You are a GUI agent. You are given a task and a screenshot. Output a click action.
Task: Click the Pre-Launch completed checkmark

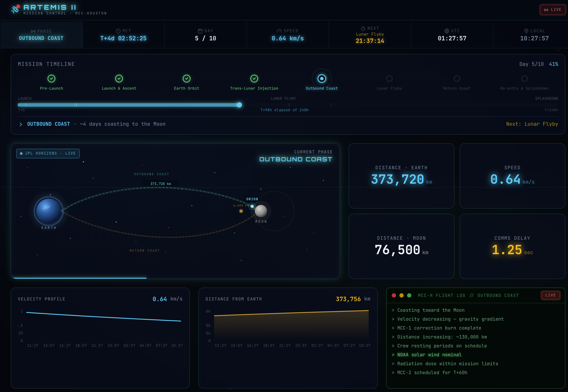coord(51,79)
